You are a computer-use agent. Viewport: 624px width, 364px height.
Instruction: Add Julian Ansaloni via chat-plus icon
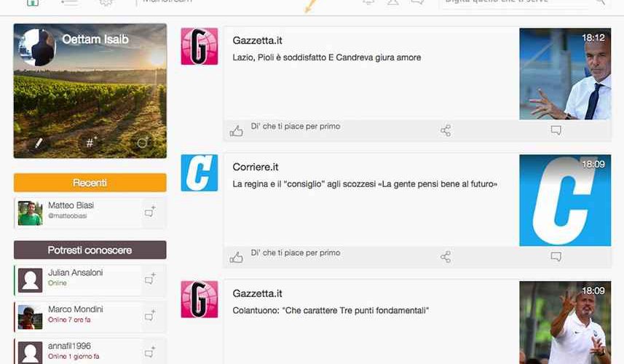150,280
